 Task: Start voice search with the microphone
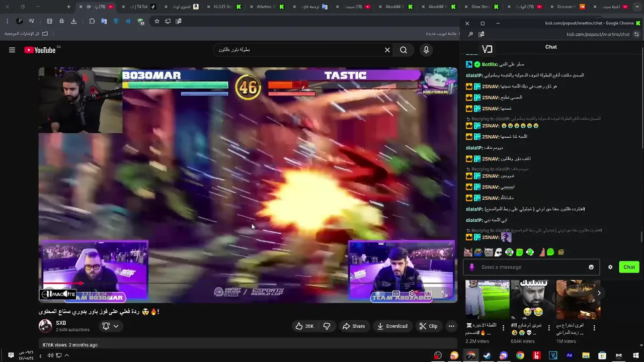pos(426,50)
